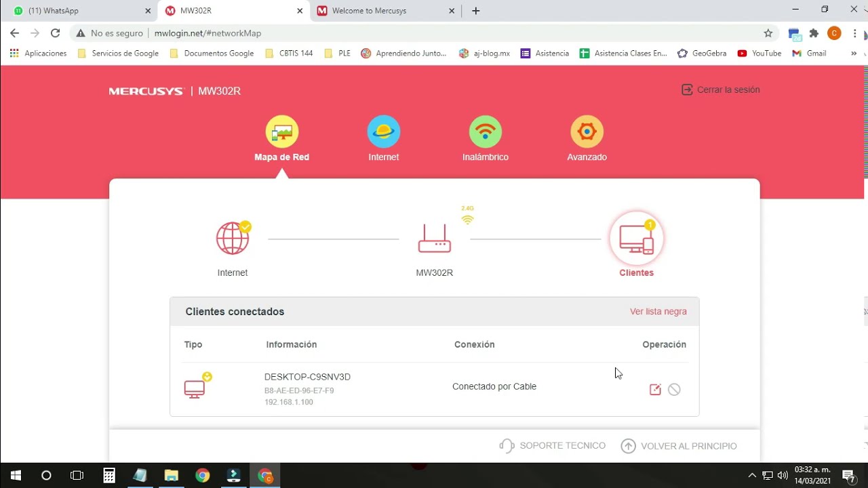Open the Chrome extensions puzzle icon

coord(814,33)
